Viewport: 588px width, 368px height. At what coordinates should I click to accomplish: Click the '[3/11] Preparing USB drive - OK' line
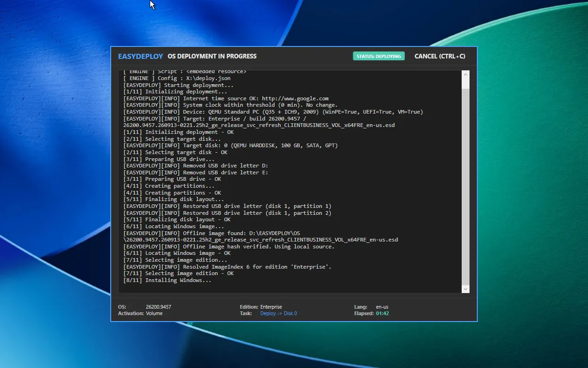(x=172, y=179)
